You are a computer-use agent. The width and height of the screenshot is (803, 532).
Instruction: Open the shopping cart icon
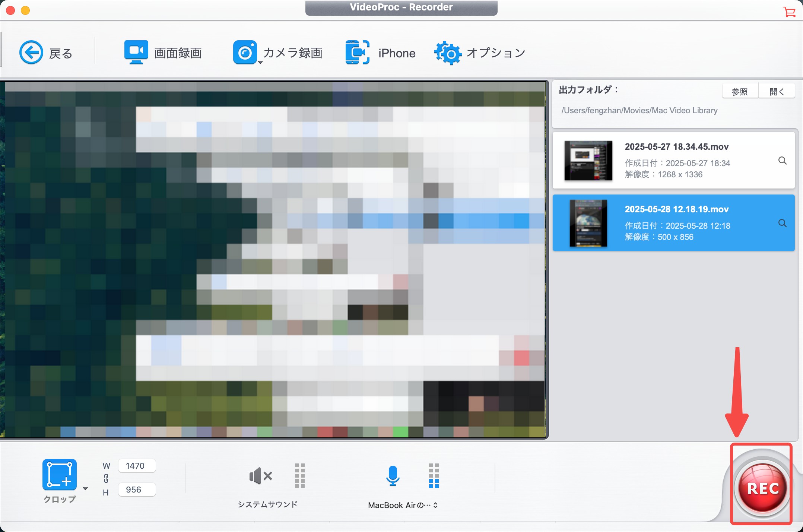point(789,12)
